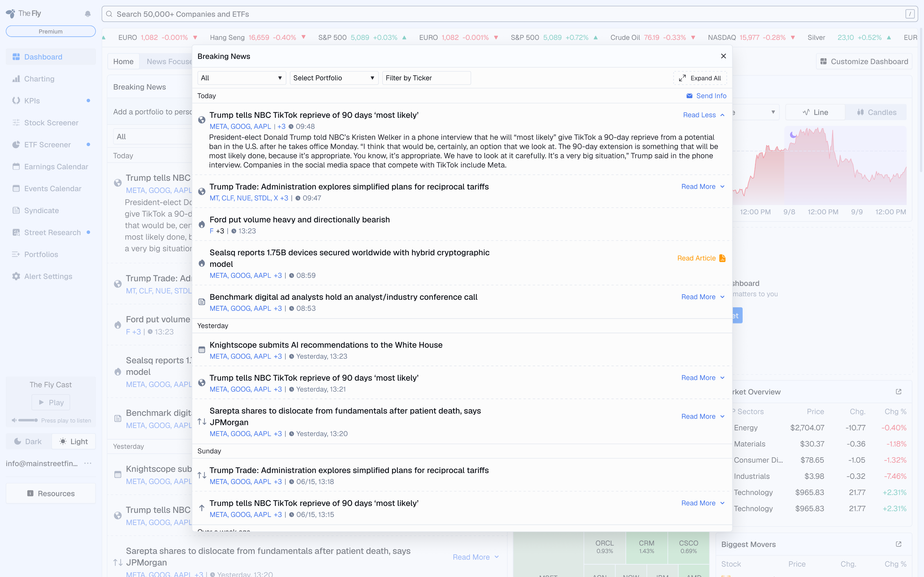Select Candles chart mode

point(876,112)
